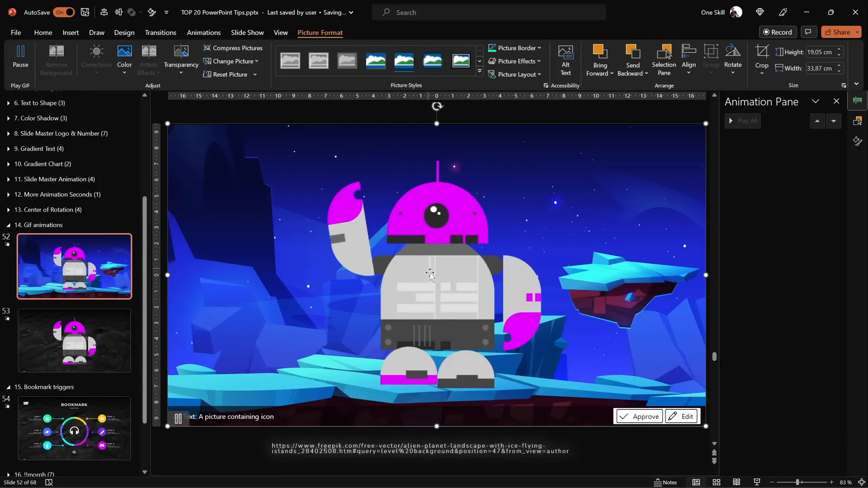
Task: Expand section 6. Text to Shape
Action: [9, 103]
